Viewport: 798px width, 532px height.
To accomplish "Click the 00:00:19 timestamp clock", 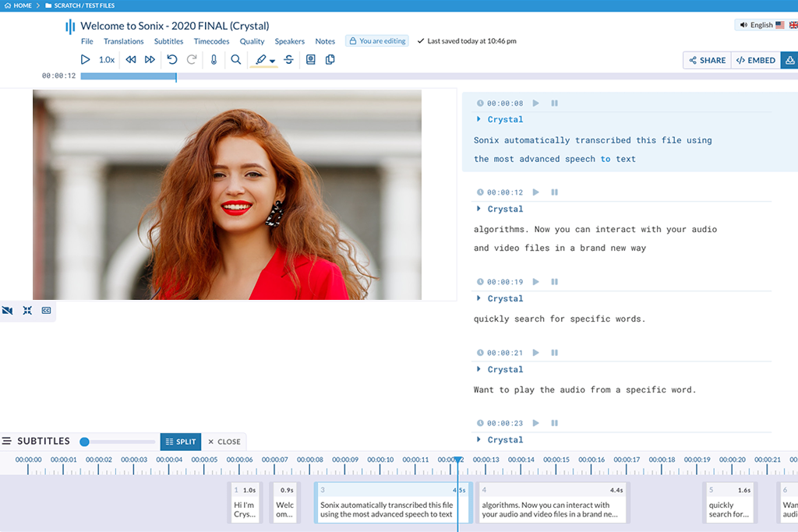I will (480, 281).
